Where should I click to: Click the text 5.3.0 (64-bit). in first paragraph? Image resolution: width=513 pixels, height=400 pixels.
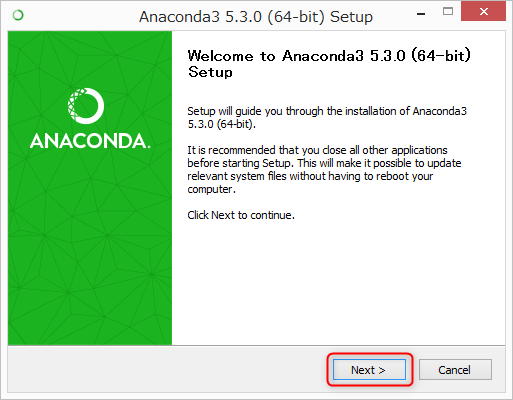coord(222,124)
